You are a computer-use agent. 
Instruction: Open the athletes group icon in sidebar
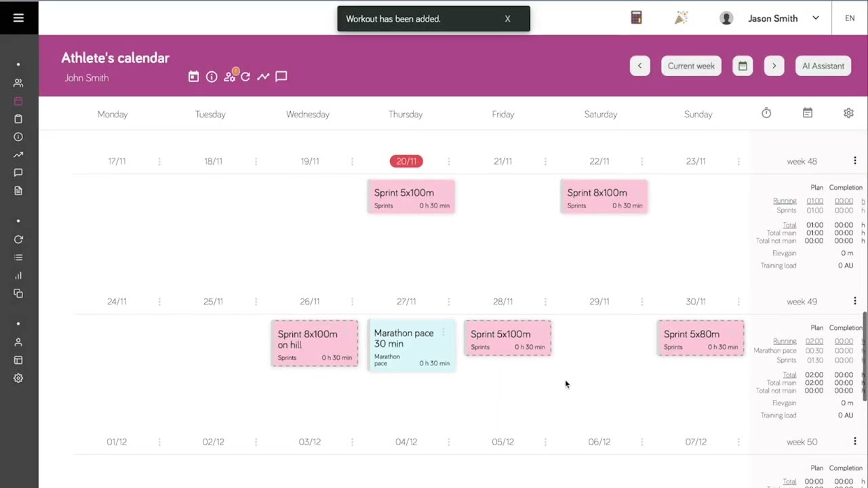18,83
